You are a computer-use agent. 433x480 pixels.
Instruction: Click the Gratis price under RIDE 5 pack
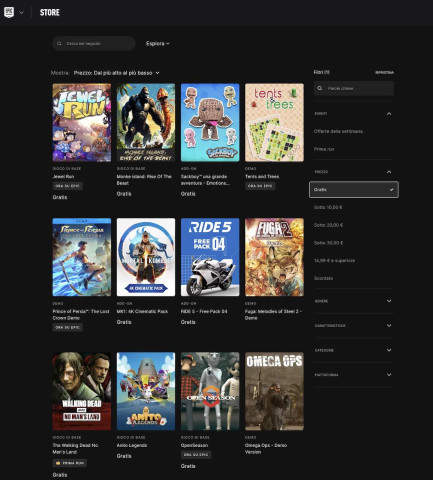tap(188, 322)
